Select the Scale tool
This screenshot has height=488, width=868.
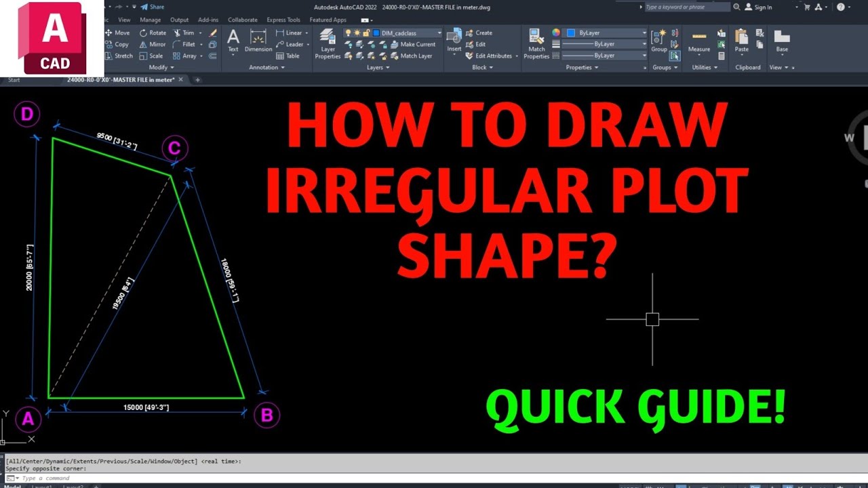click(151, 56)
